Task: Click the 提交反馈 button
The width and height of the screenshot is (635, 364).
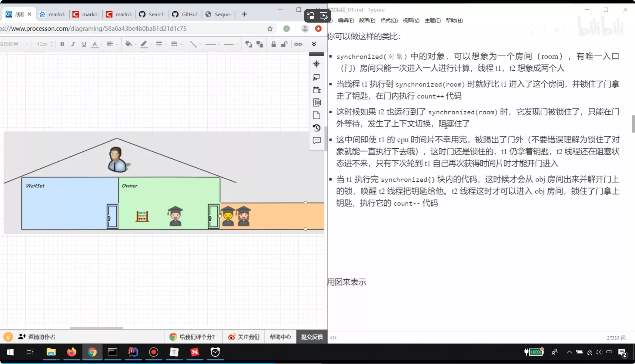Action: pyautogui.click(x=312, y=337)
